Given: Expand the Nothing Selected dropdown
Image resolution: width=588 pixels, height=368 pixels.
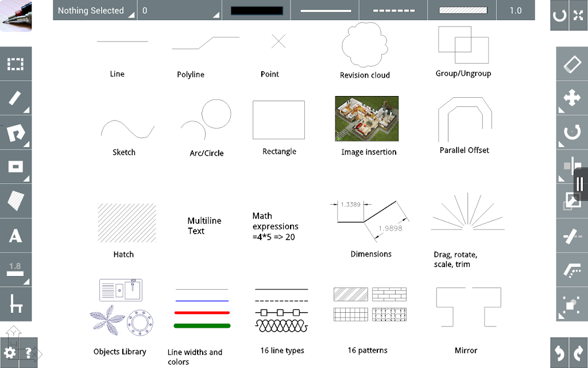Looking at the screenshot, I should pos(95,10).
